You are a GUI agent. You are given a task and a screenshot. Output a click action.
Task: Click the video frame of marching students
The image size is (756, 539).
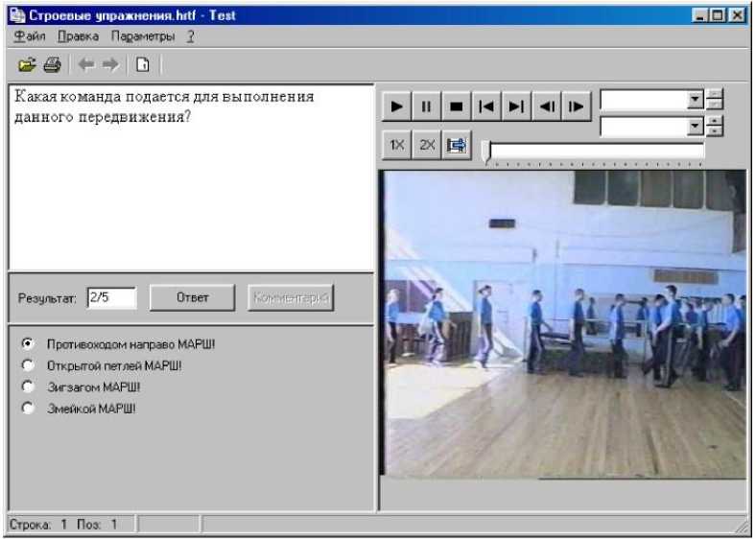tap(564, 324)
